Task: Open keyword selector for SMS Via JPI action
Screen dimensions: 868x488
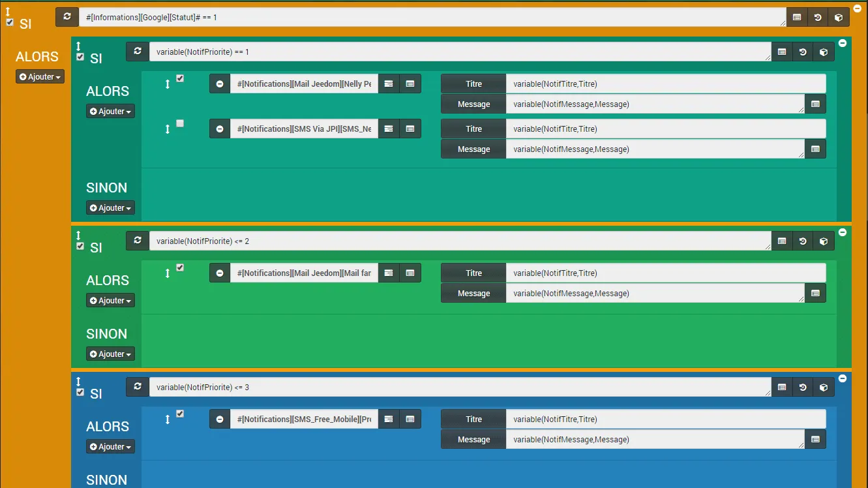Action: (389, 129)
